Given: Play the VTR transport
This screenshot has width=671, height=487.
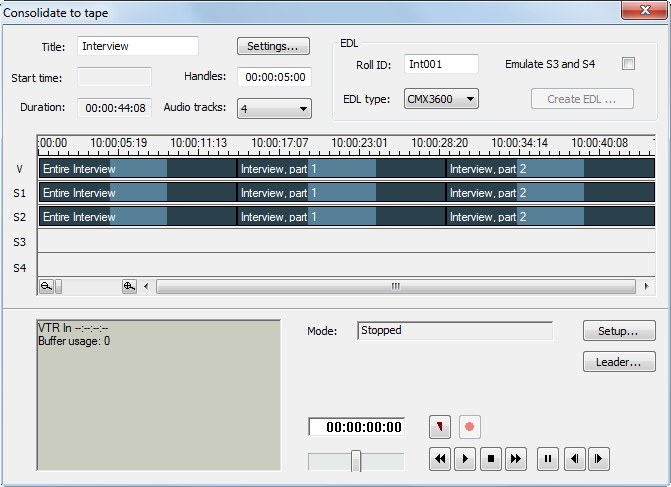Looking at the screenshot, I should coord(465,459).
